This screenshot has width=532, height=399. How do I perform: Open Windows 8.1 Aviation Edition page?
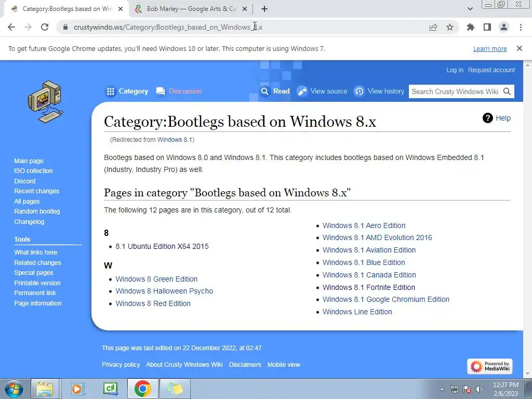pos(369,250)
